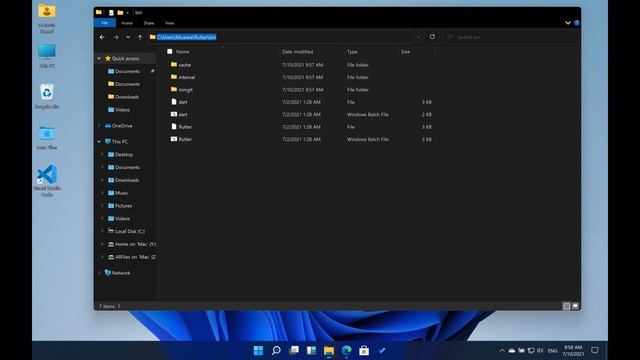The height and width of the screenshot is (360, 640).
Task: Refresh the bin folder view
Action: click(x=432, y=37)
